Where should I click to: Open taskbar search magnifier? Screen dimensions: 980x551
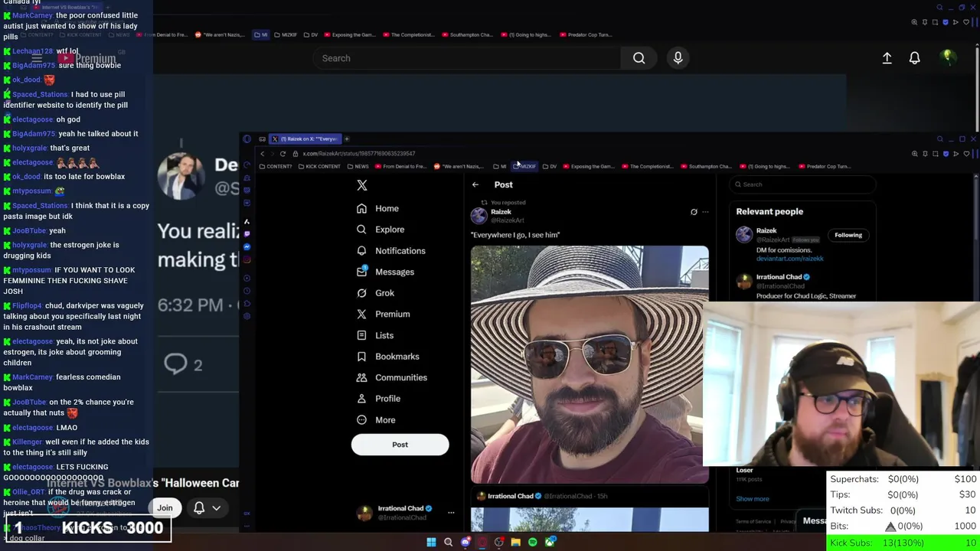tap(449, 542)
